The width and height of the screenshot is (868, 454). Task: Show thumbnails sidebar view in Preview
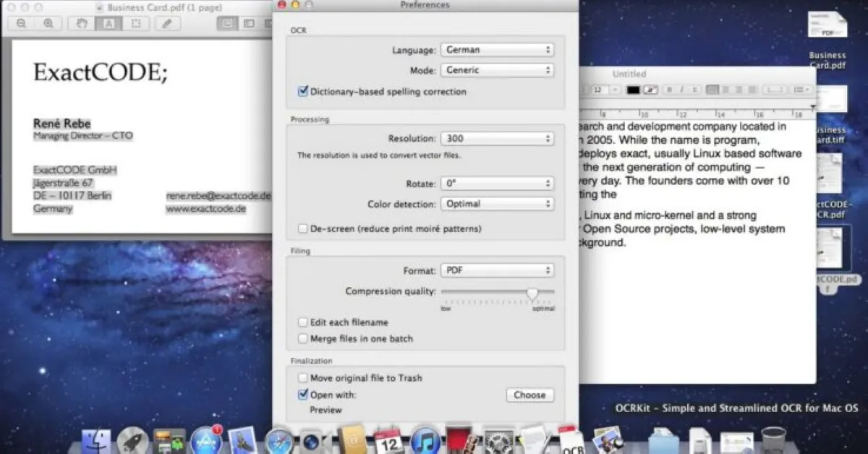249,23
